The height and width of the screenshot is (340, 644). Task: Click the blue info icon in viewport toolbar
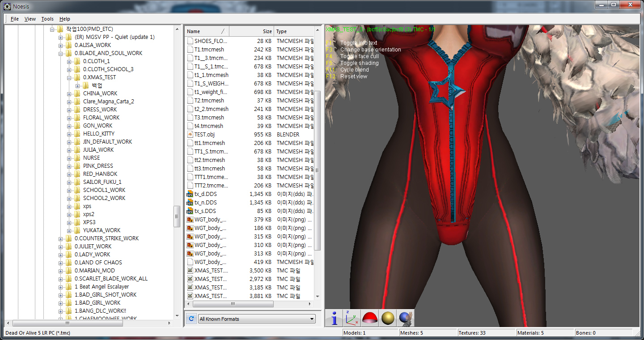pos(334,318)
